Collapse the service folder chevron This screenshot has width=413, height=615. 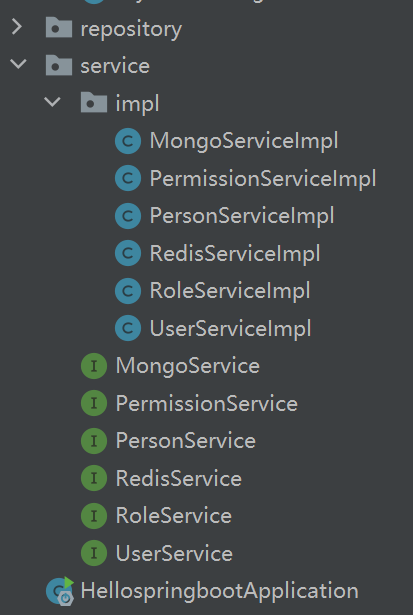point(18,64)
